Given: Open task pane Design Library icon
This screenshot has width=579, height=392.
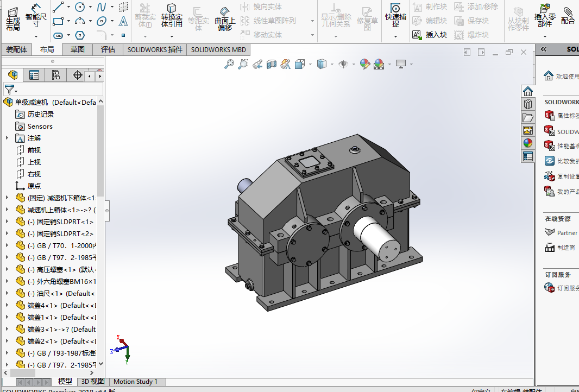Looking at the screenshot, I should (x=528, y=104).
